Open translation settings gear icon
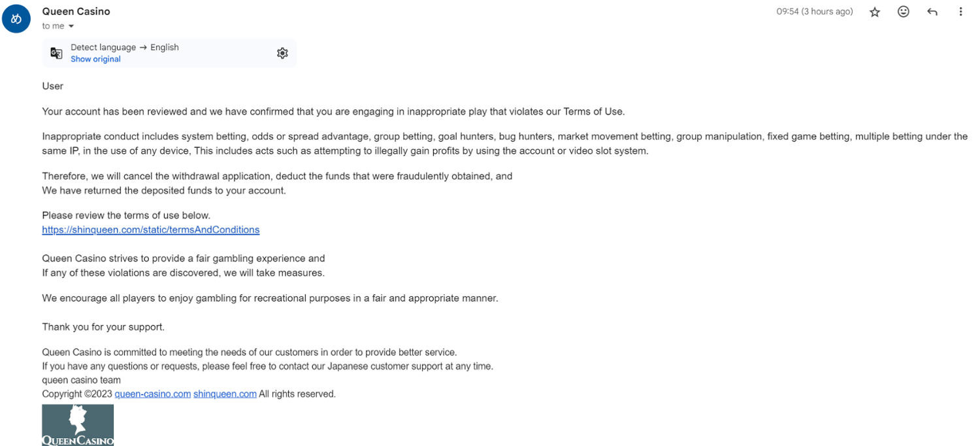 pos(282,53)
